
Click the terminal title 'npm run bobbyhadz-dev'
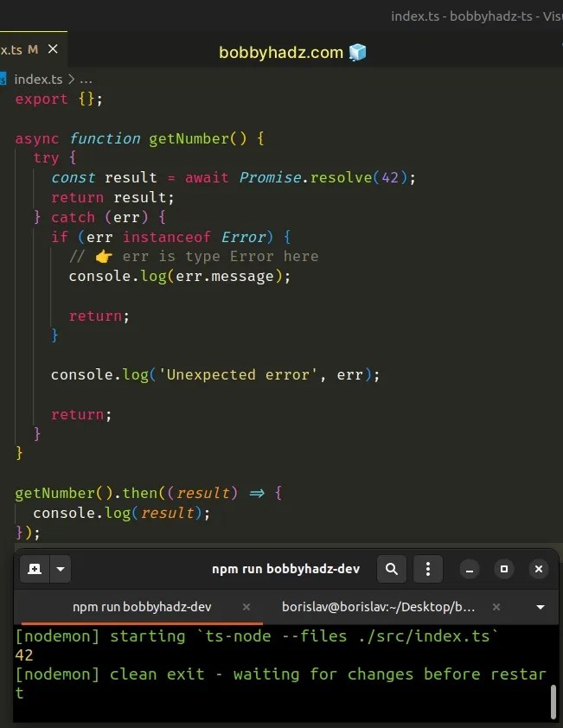click(x=285, y=569)
